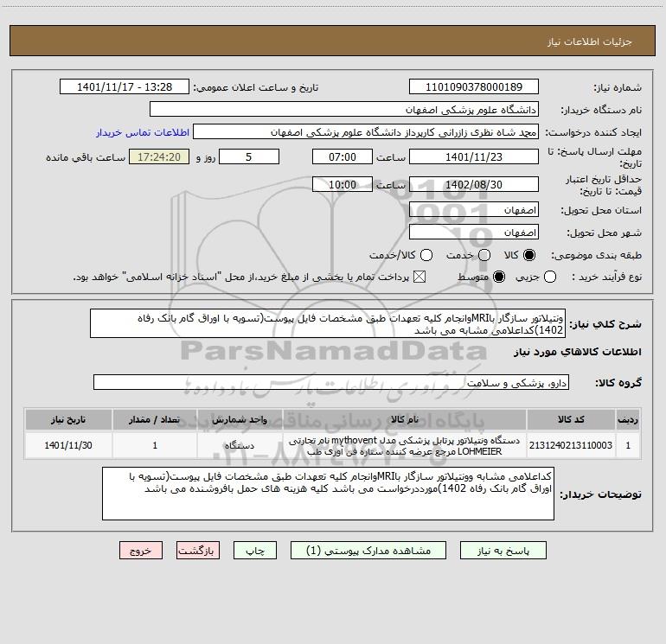Click the request creator field مجد شاه نظری
666x644 pixels.
click(x=366, y=132)
